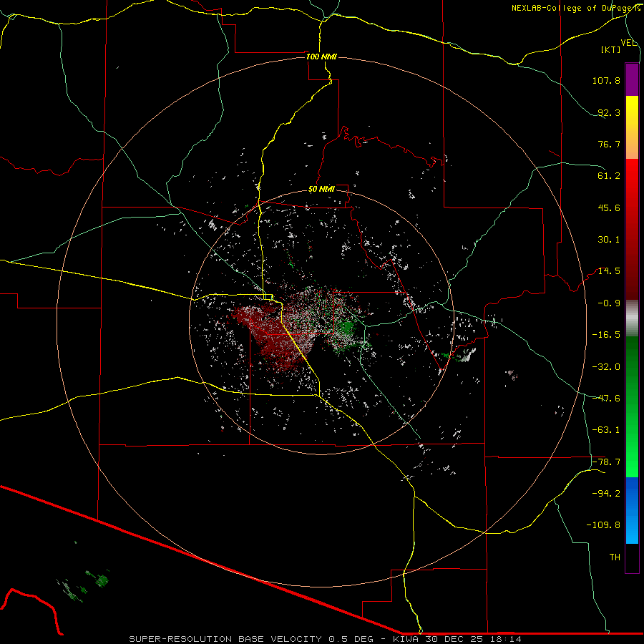The width and height of the screenshot is (644, 644).
Task: Click the 50 NMI range ring label
Action: click(321, 190)
